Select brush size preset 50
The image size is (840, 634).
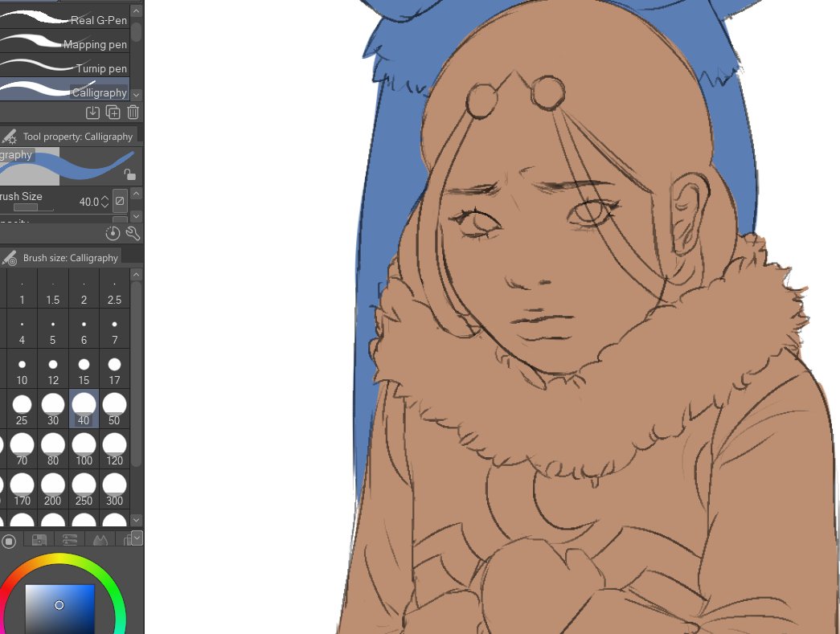[x=114, y=409]
